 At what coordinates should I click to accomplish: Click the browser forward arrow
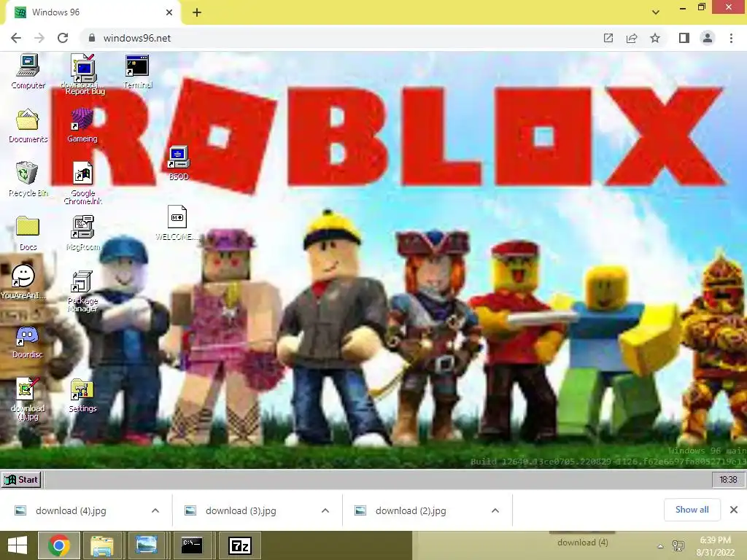(39, 38)
